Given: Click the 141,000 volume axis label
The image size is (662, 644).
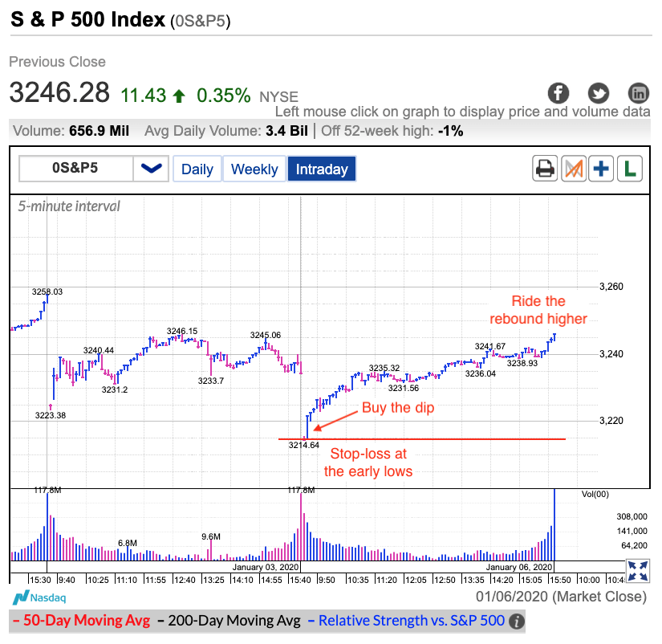Looking at the screenshot, I should pos(632,531).
